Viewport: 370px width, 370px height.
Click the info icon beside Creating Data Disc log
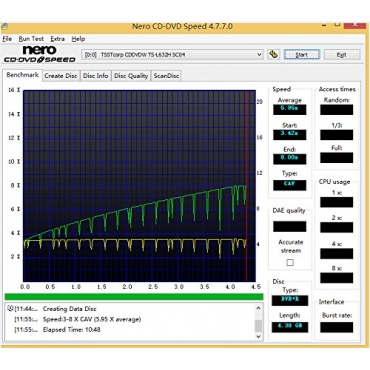pyautogui.click(x=10, y=309)
